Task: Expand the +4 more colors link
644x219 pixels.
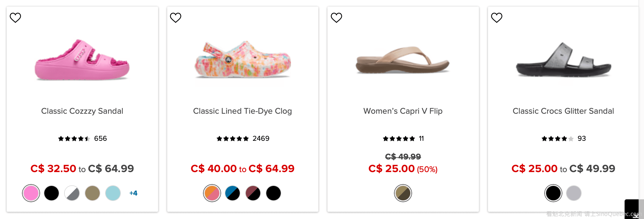Action: tap(133, 193)
